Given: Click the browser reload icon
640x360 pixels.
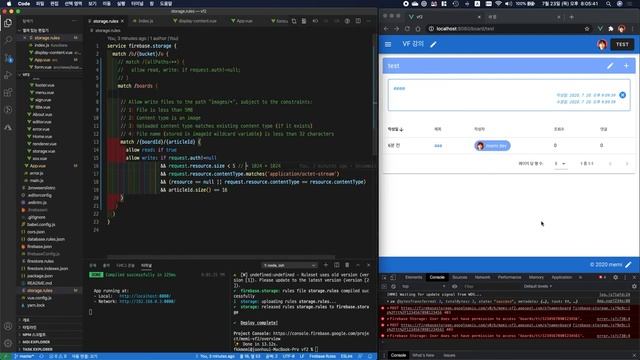Looking at the screenshot, I should (x=407, y=29).
